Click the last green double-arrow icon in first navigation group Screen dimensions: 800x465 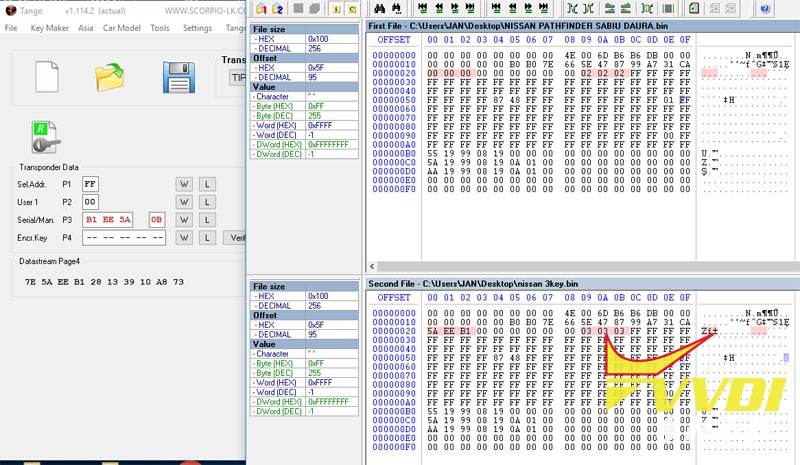point(470,8)
